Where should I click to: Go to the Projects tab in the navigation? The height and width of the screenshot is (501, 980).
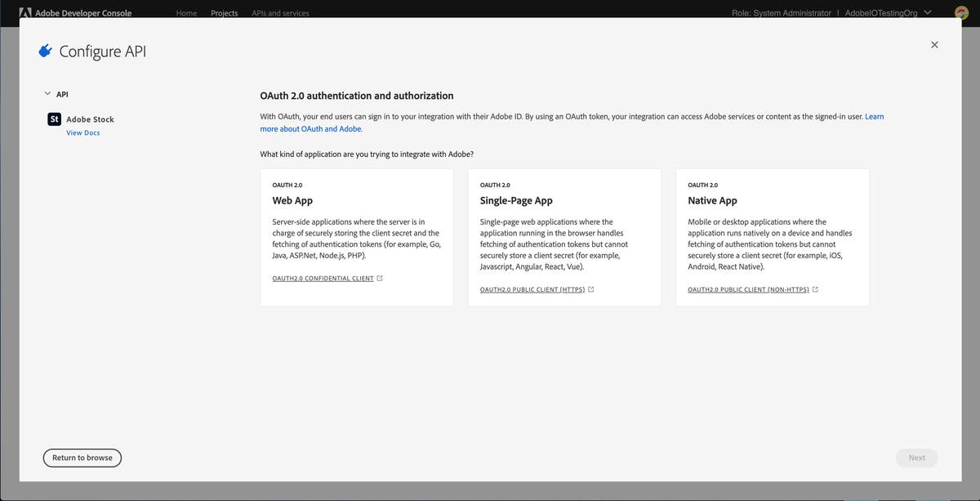[224, 12]
